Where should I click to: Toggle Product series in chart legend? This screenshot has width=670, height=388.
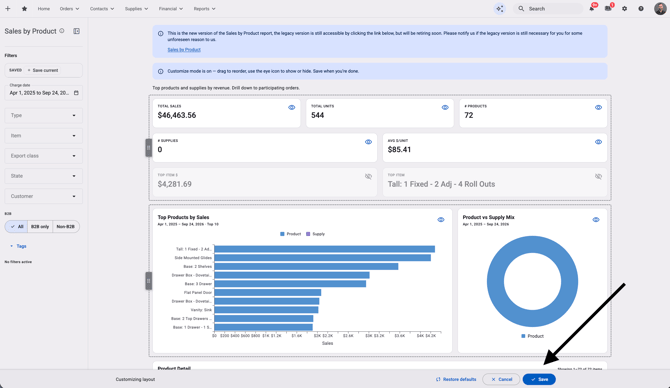point(291,234)
